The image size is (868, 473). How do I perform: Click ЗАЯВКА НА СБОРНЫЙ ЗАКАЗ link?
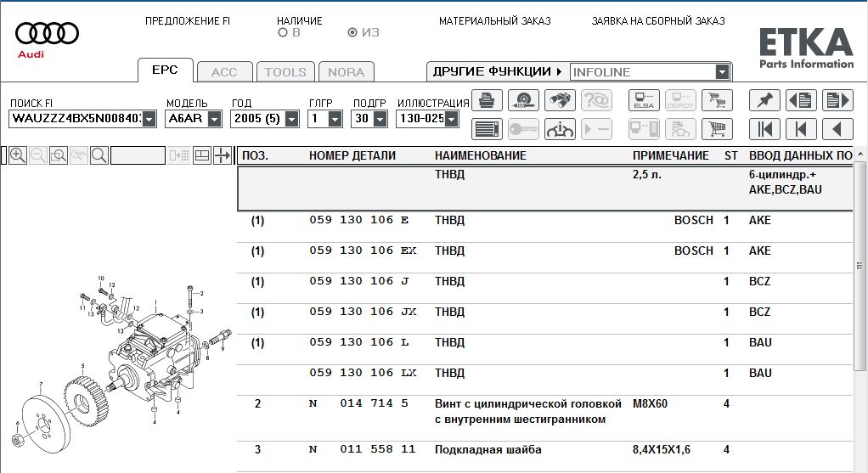[x=658, y=21]
